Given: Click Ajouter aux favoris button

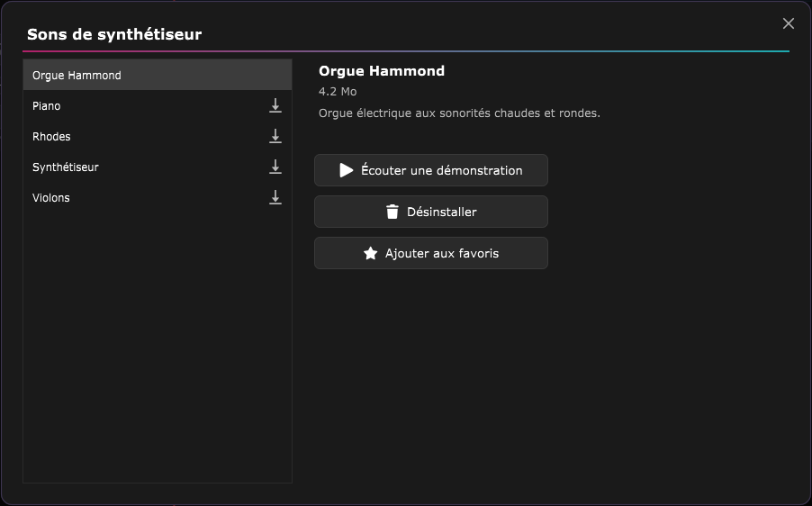Looking at the screenshot, I should point(431,253).
